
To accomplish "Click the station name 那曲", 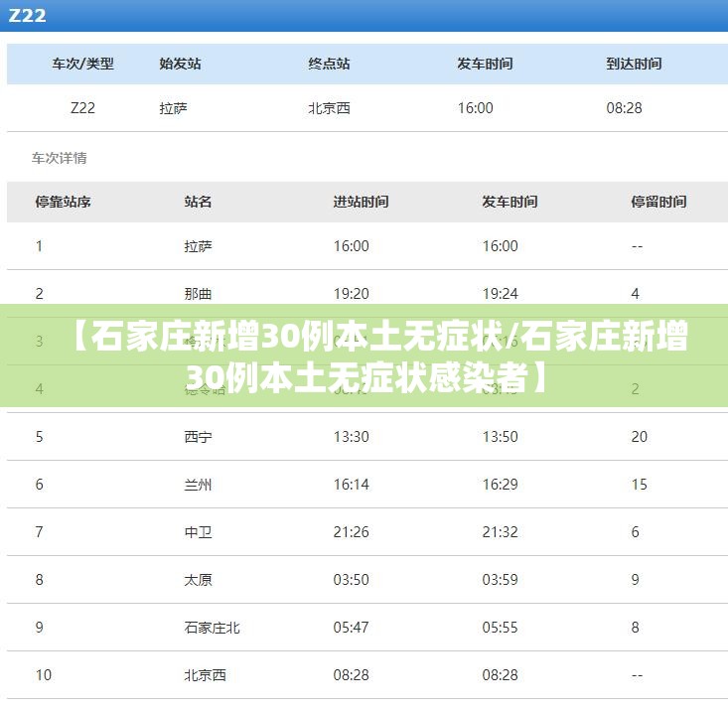I will pos(199,294).
